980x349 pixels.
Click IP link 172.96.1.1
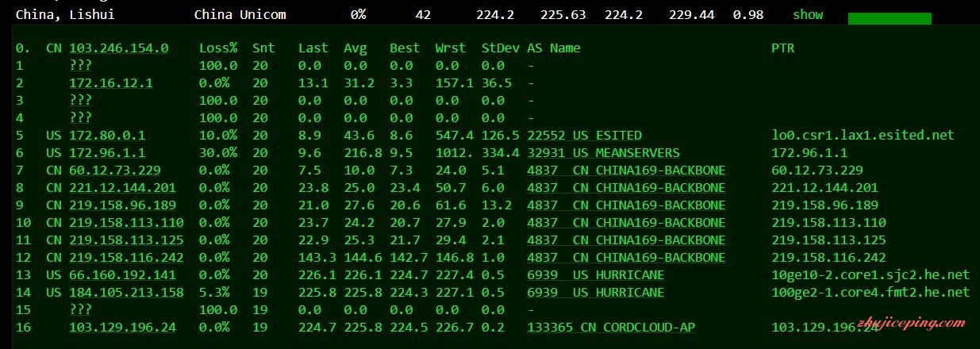(107, 153)
